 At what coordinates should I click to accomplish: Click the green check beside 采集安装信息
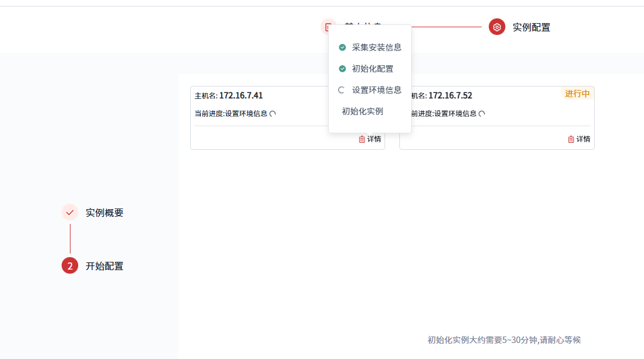(x=342, y=47)
